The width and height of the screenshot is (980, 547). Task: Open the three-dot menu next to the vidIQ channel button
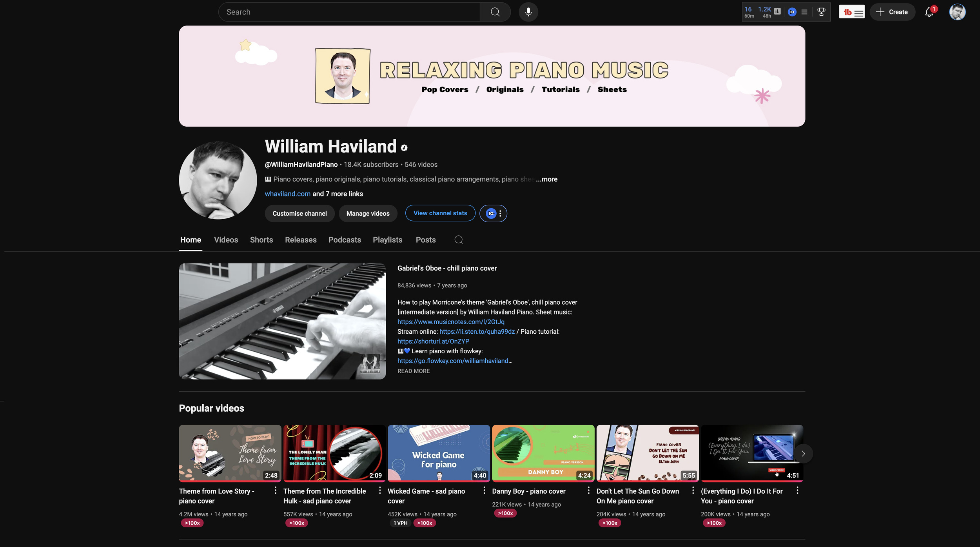click(500, 214)
